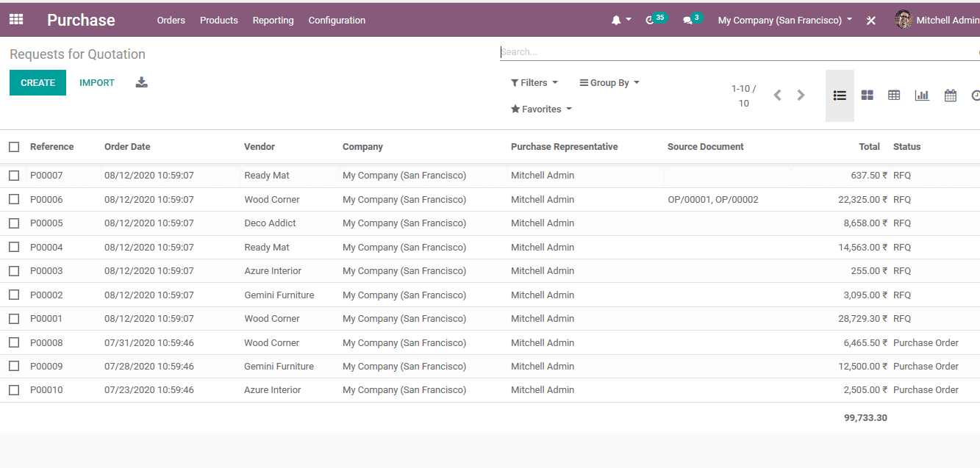Expand the Filters dropdown
The width and height of the screenshot is (980, 468).
click(534, 83)
